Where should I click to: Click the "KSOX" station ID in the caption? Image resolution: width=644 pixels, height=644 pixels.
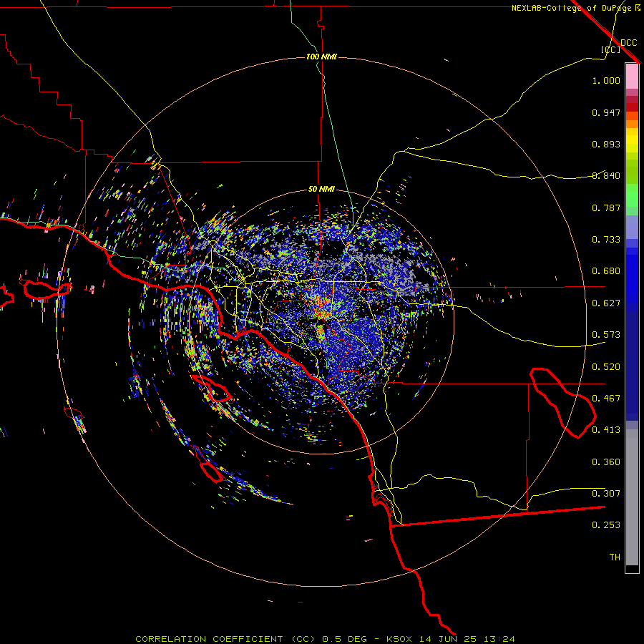[401, 639]
